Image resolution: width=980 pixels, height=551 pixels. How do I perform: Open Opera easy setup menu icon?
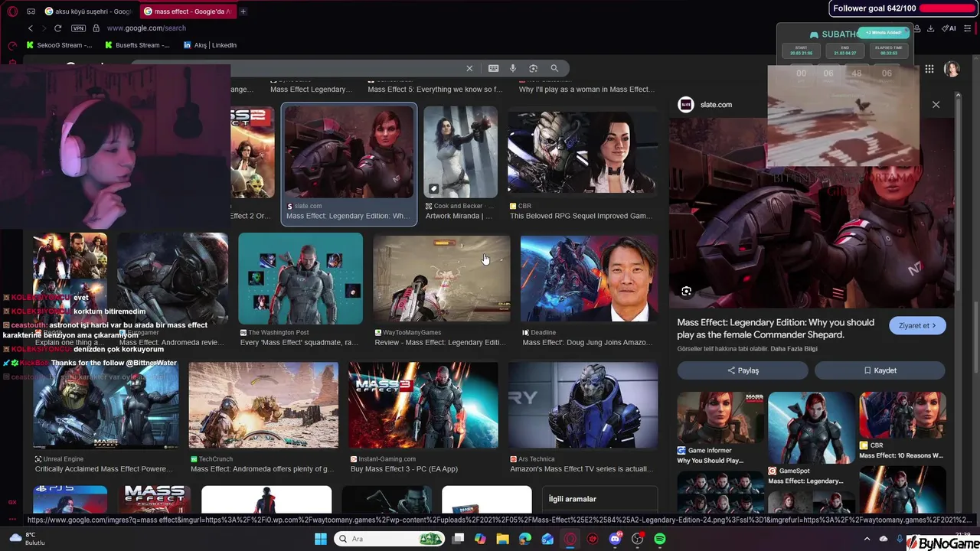[968, 28]
